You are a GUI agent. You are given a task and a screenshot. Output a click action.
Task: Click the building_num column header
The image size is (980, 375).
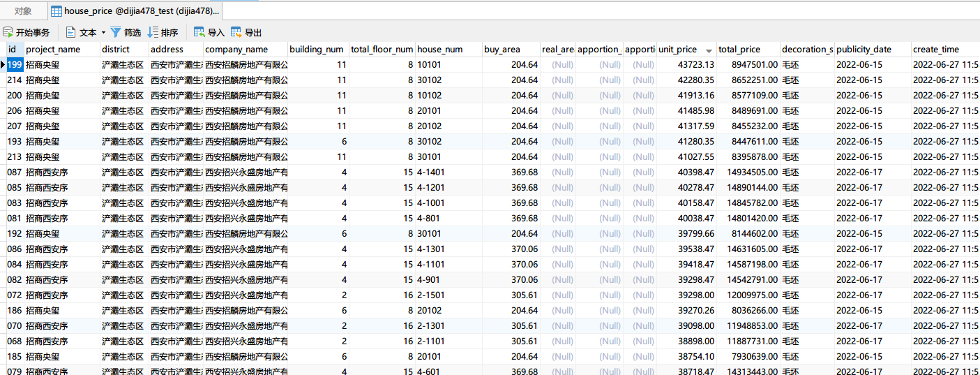click(317, 50)
